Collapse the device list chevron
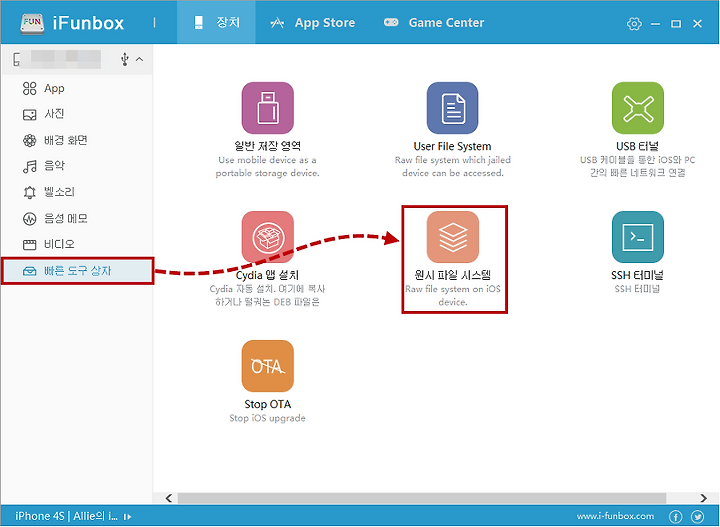Image resolution: width=720 pixels, height=527 pixels. point(140,59)
